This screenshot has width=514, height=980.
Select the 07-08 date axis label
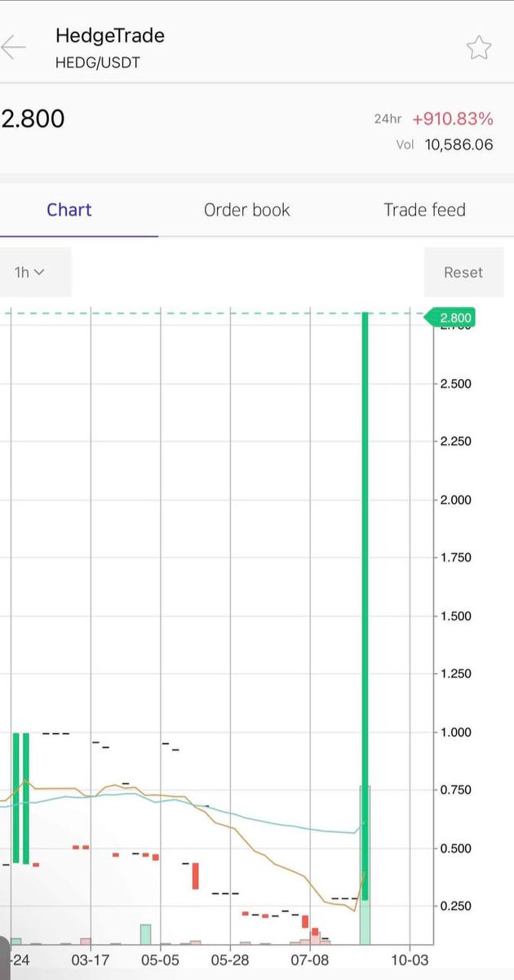click(x=311, y=960)
